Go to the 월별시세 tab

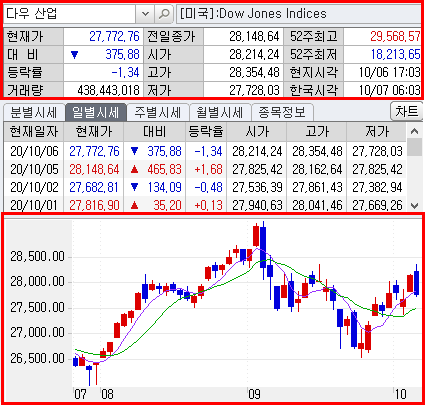coord(220,112)
